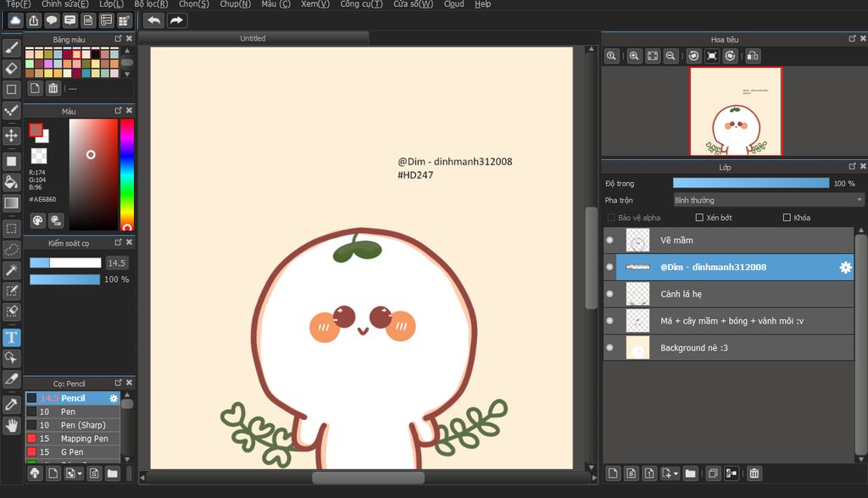Screen dimensions: 868x498
Task: Delete layer with trash icon
Action: point(754,473)
